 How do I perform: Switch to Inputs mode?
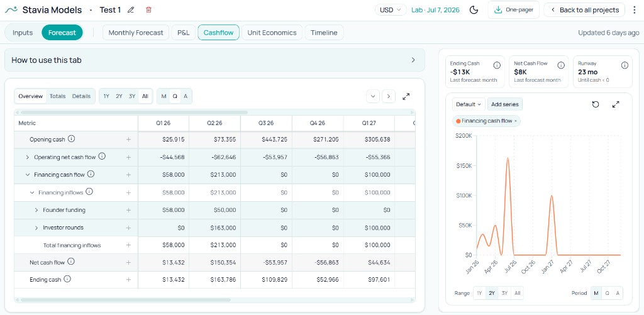click(x=23, y=33)
